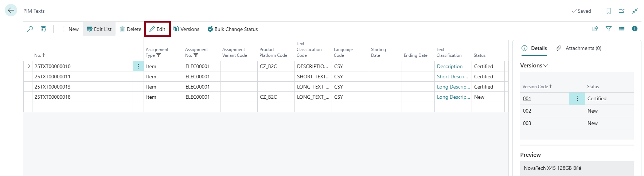644x176 pixels.
Task: Switch layout with the list view icon
Action: 621,29
